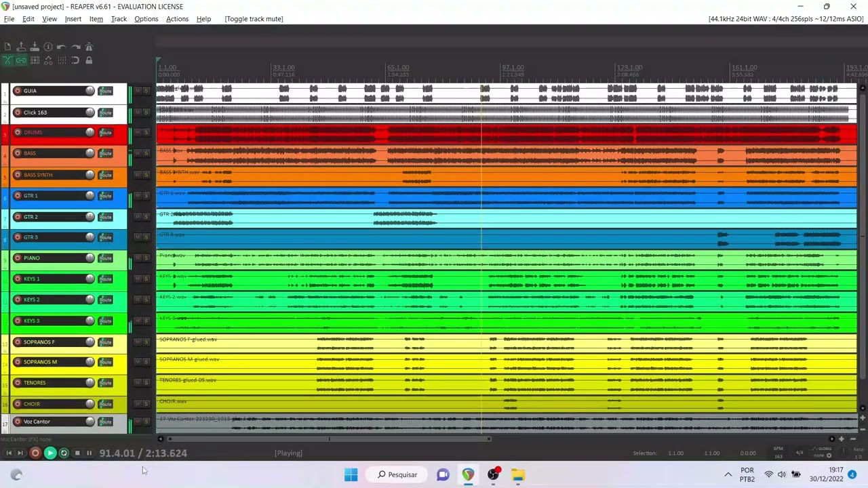
Task: Click the transport Pause button
Action: point(89,453)
